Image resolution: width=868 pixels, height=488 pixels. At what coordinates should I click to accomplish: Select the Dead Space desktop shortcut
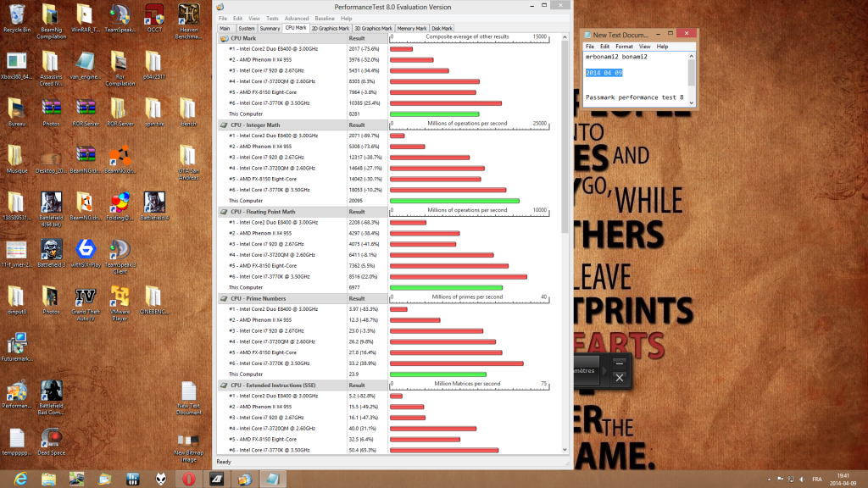click(x=51, y=441)
